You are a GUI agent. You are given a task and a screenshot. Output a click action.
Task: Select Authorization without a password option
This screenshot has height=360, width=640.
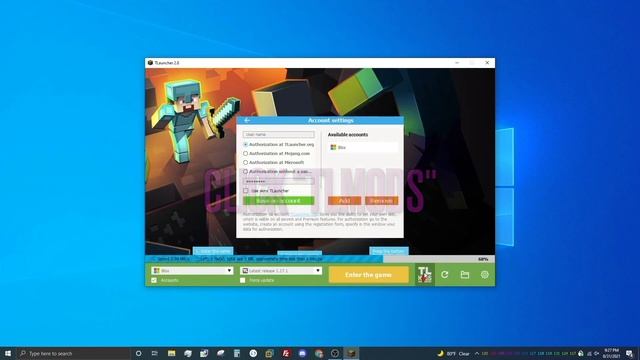[245, 171]
